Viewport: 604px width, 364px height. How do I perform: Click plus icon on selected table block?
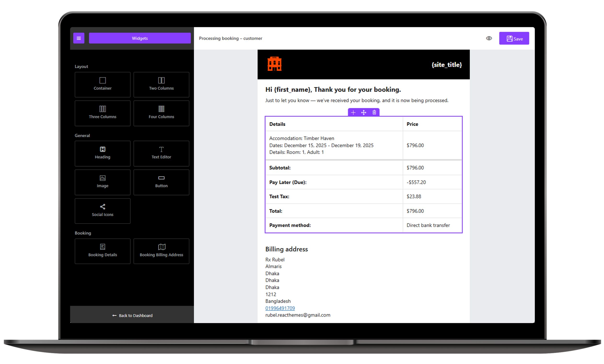click(x=353, y=113)
